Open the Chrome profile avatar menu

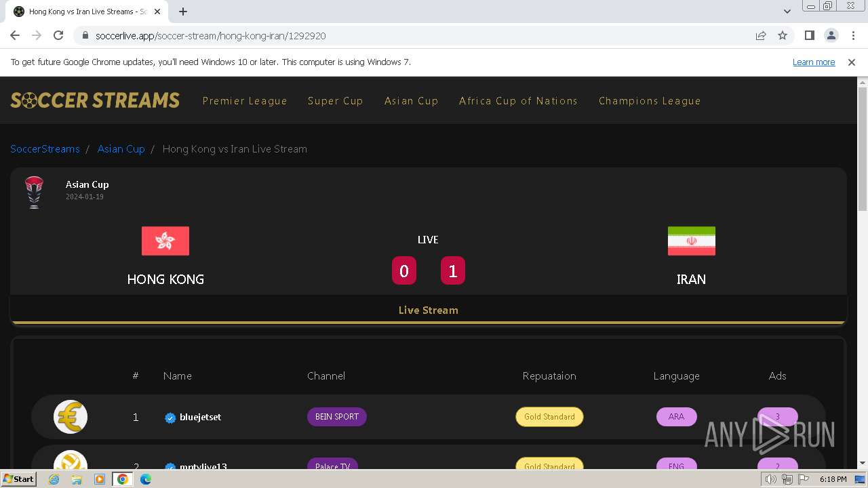tap(831, 36)
